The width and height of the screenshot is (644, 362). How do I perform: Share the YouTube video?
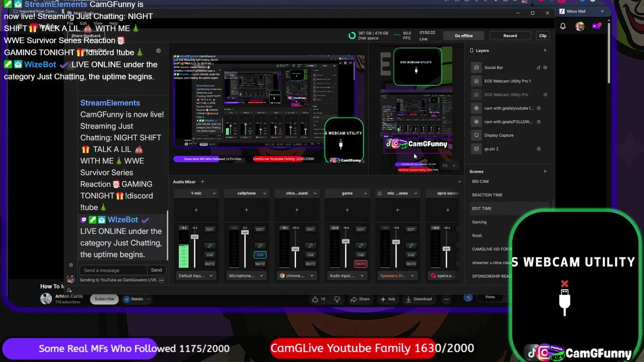point(360,299)
